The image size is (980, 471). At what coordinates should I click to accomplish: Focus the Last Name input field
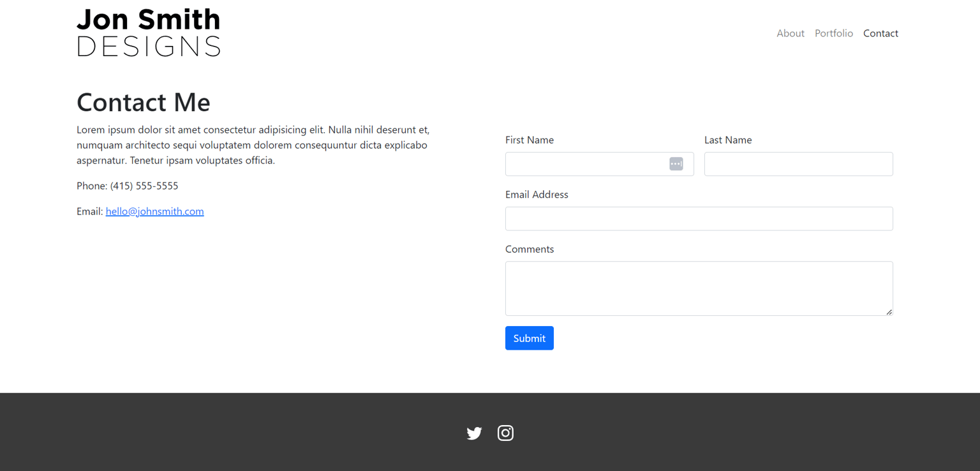tap(799, 164)
